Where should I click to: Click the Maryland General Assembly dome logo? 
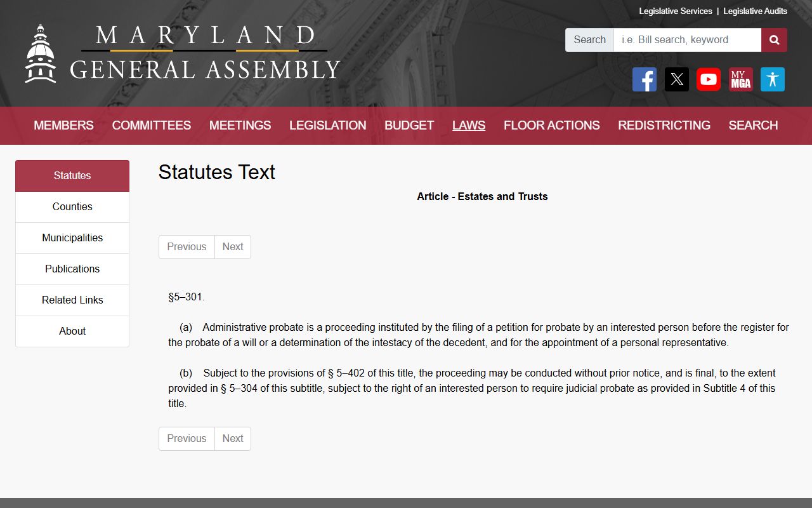41,54
